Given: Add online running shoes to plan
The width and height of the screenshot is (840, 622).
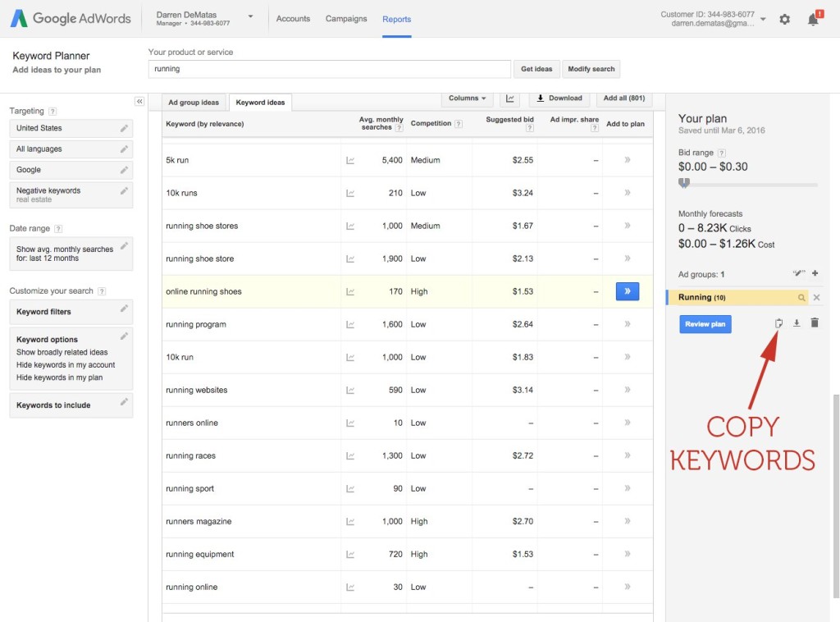Looking at the screenshot, I should click(x=628, y=291).
